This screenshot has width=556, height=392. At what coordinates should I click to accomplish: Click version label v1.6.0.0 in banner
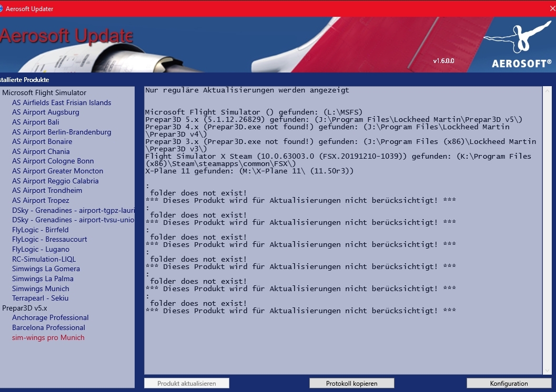tap(443, 60)
